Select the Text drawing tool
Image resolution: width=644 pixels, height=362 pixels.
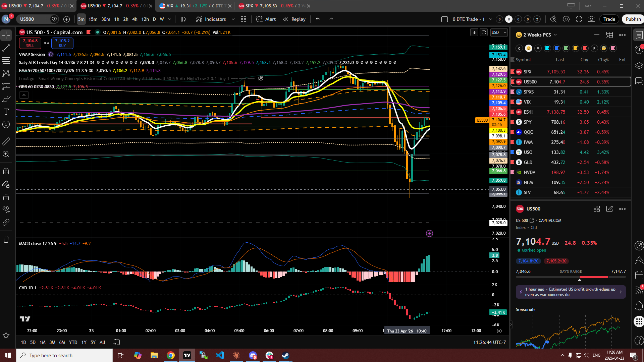click(6, 112)
